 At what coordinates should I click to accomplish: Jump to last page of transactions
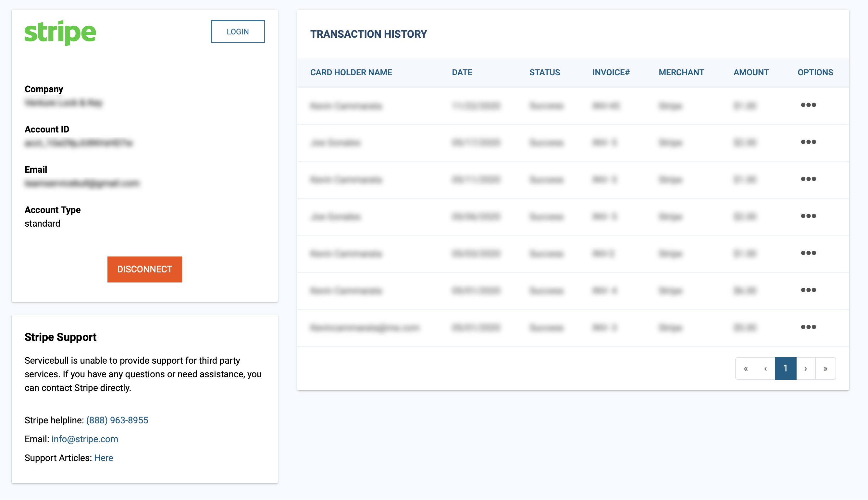[825, 369]
